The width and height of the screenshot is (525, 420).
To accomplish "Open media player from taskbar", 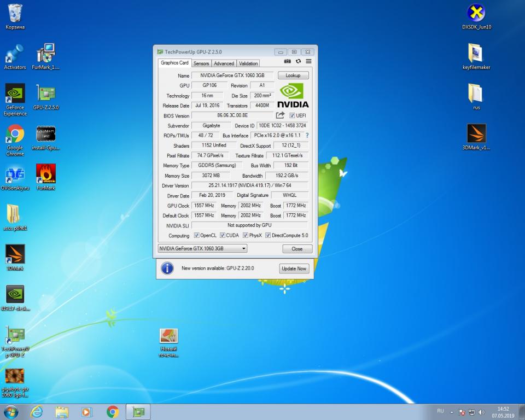I will tap(87, 412).
